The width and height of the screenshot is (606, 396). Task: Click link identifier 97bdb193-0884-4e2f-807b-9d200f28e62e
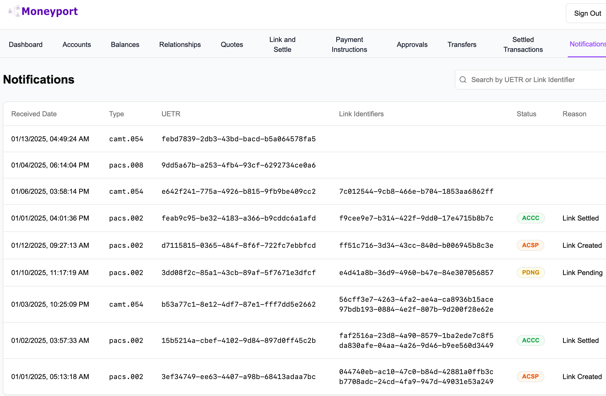pos(416,309)
